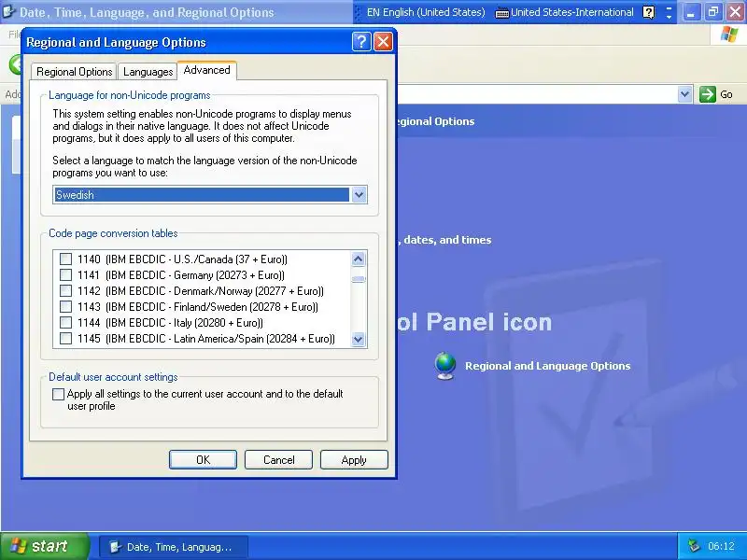The image size is (747, 560).
Task: Click the Apply button
Action: pos(354,460)
